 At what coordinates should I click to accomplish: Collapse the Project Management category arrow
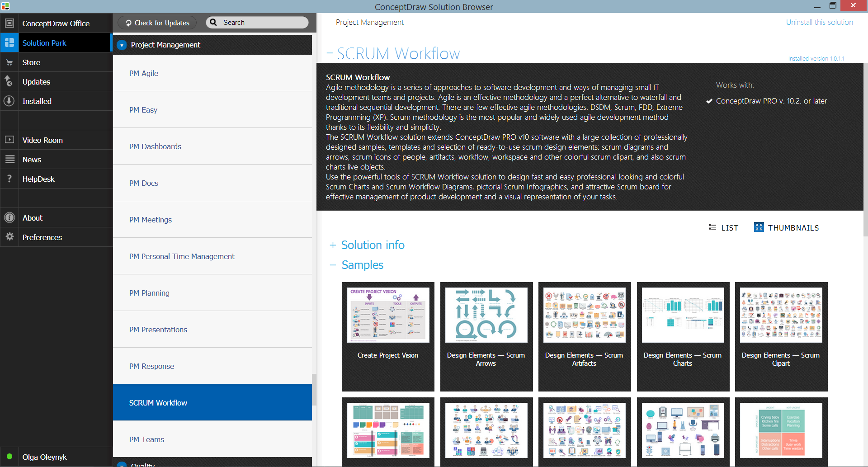pos(122,45)
